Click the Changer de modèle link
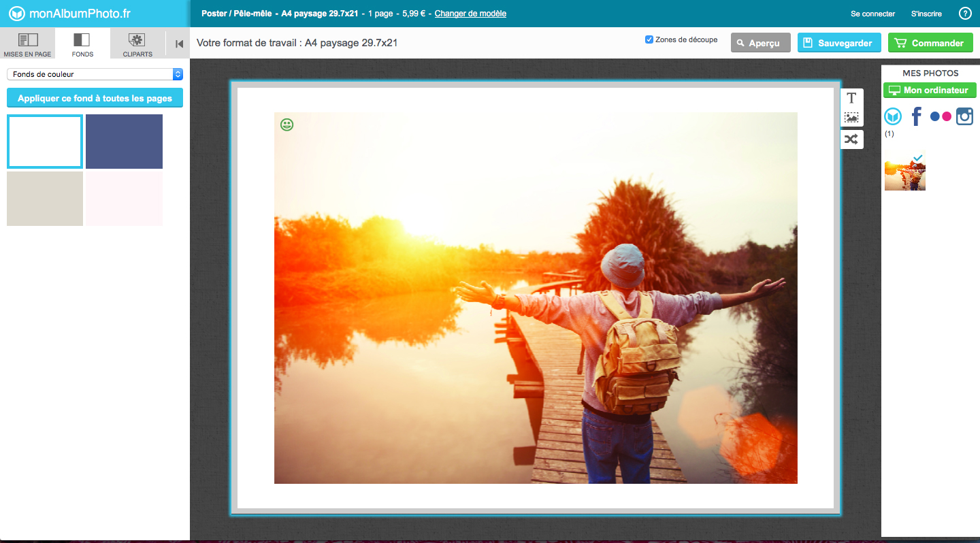The image size is (980, 543). click(470, 14)
